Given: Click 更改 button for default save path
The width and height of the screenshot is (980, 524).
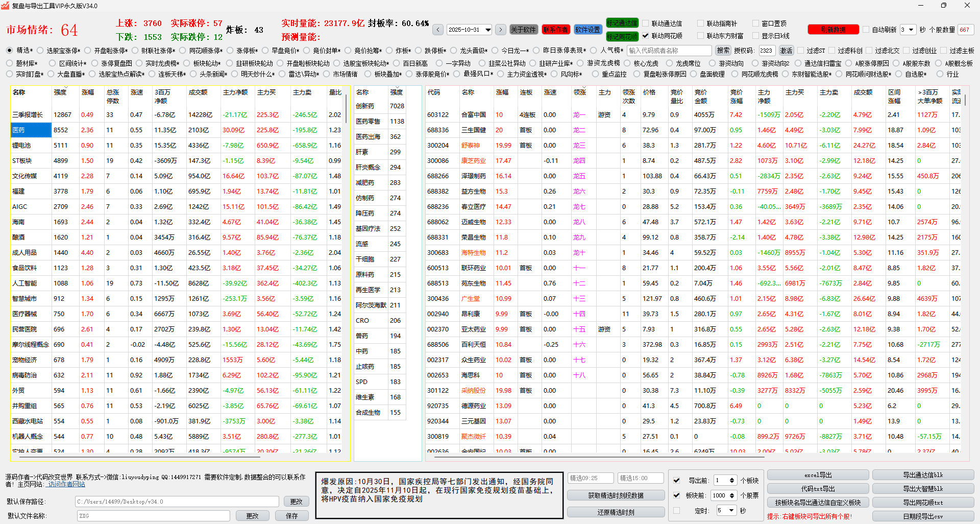Looking at the screenshot, I should pos(296,502).
